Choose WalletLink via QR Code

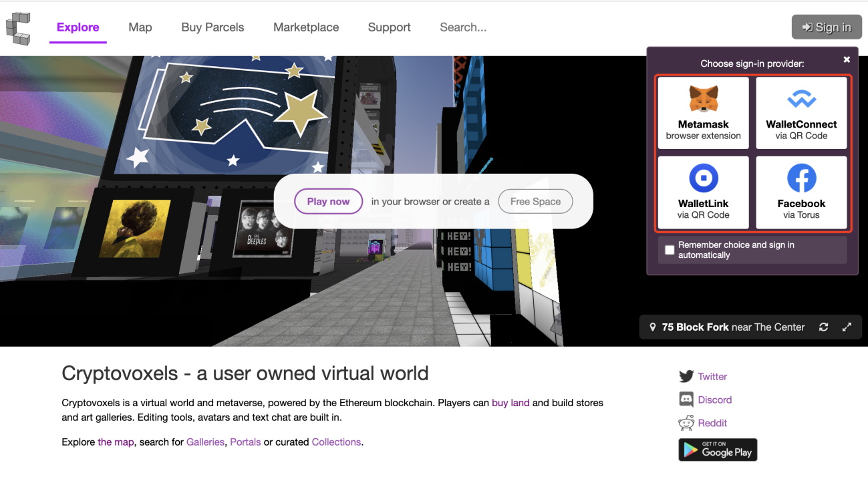tap(703, 192)
